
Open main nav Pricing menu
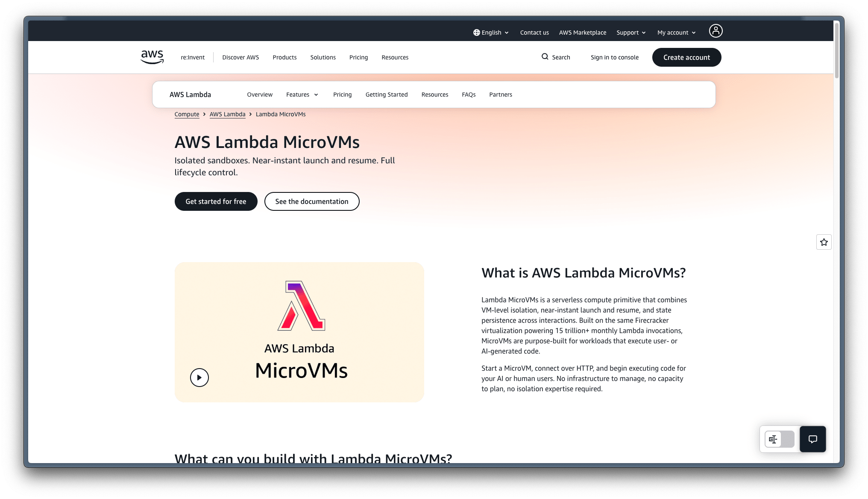(358, 57)
